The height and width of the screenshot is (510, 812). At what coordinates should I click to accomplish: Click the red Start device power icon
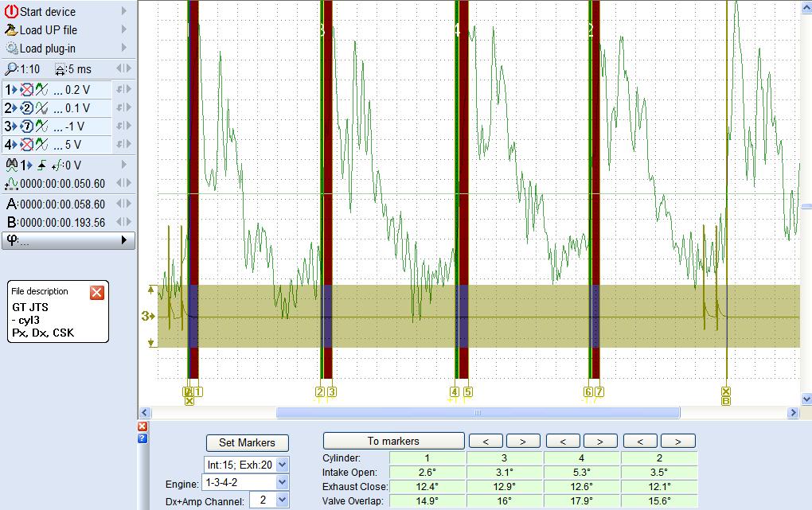point(11,11)
